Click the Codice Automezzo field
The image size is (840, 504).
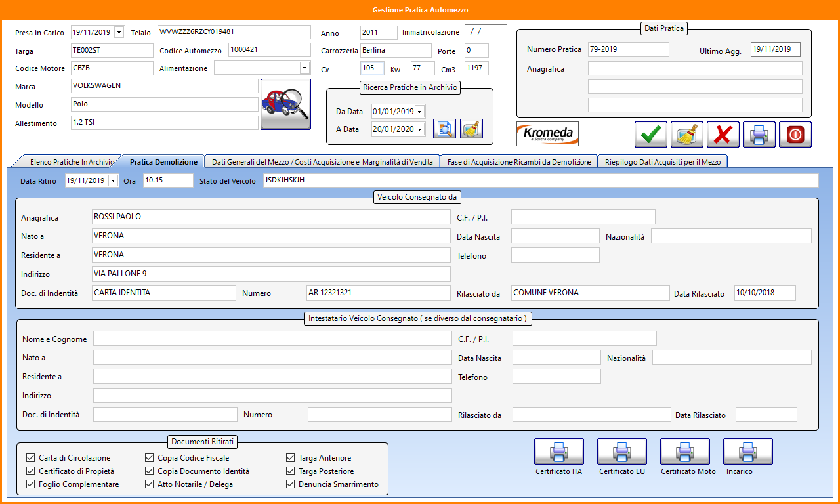269,50
